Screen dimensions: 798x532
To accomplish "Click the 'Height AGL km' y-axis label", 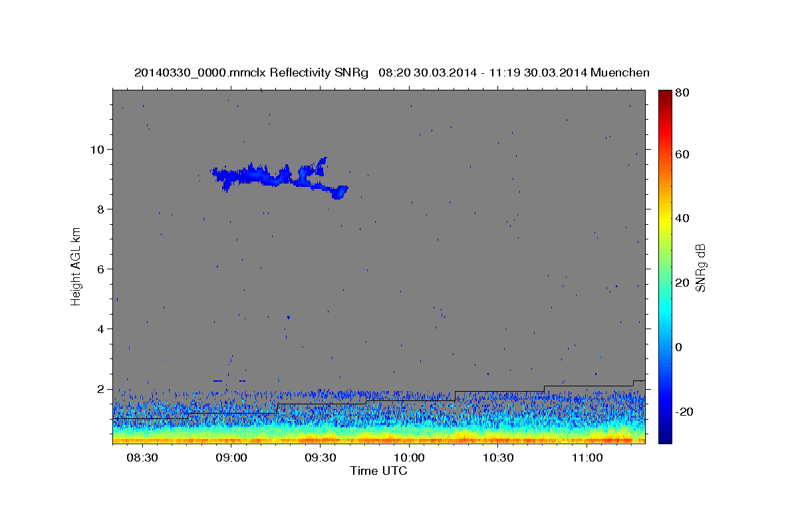I will [x=76, y=267].
